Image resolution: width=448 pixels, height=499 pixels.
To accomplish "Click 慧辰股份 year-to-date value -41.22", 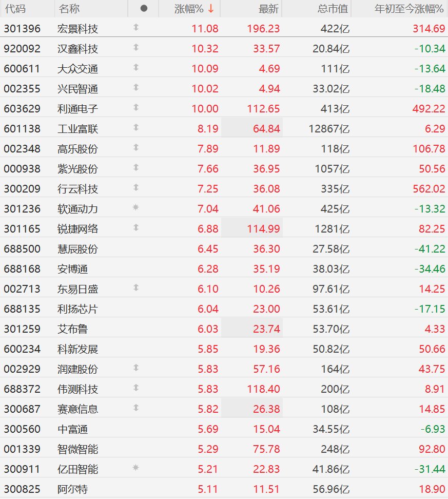I will tap(430, 249).
